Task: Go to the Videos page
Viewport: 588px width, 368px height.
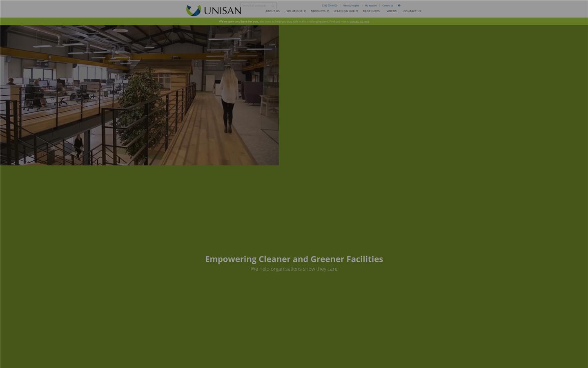Action: coord(391,11)
